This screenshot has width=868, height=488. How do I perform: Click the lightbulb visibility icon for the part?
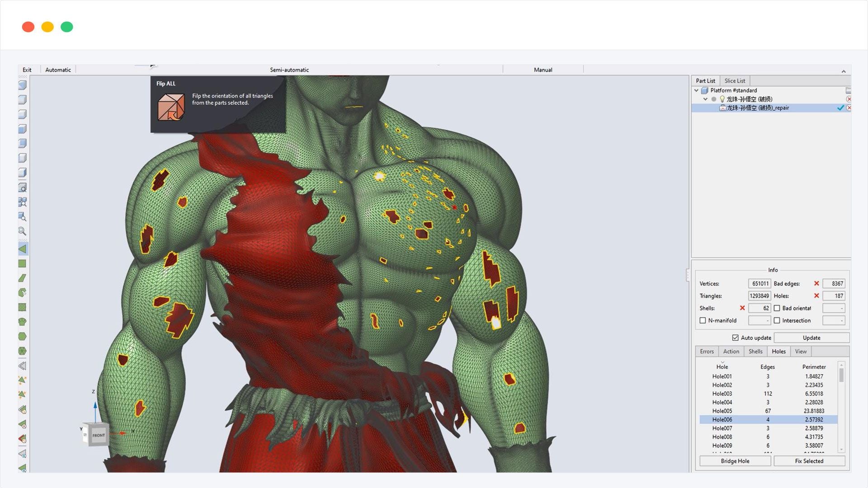[x=722, y=99]
